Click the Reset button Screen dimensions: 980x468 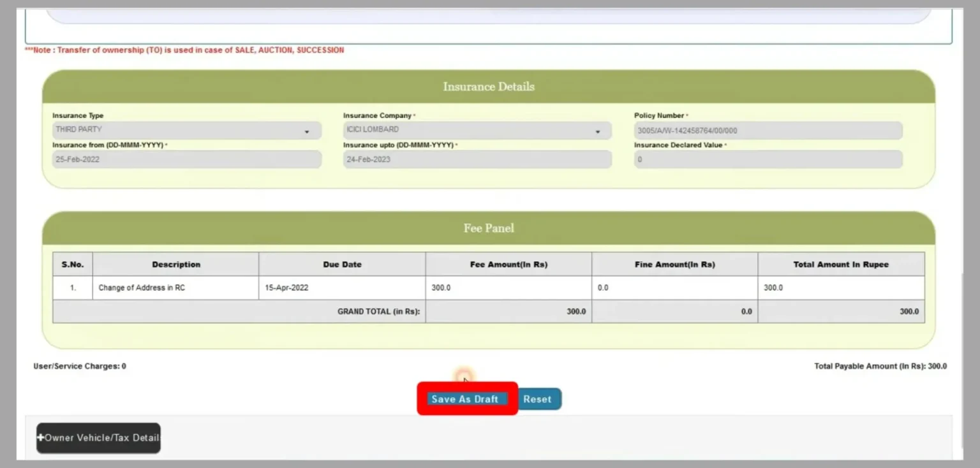(x=538, y=399)
